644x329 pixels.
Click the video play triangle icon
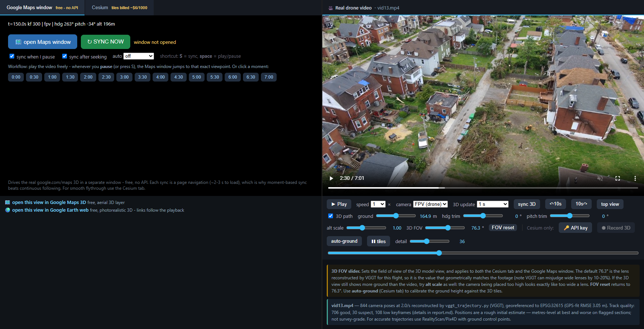click(332, 178)
